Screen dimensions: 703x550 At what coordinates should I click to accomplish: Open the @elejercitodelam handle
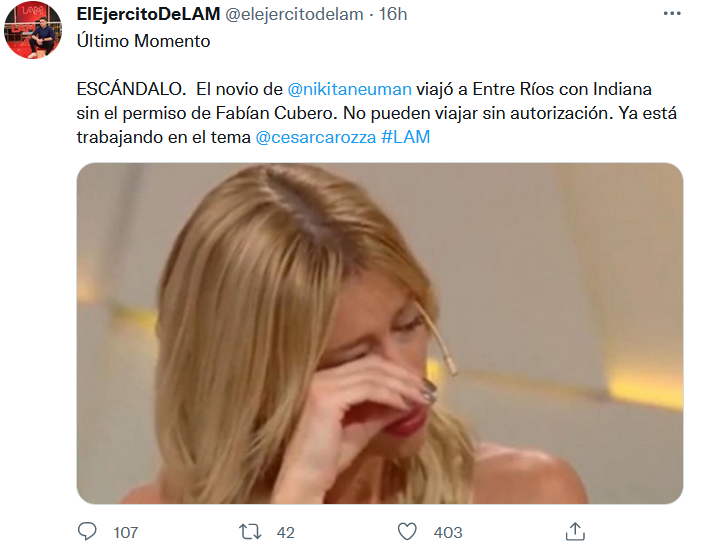point(294,14)
